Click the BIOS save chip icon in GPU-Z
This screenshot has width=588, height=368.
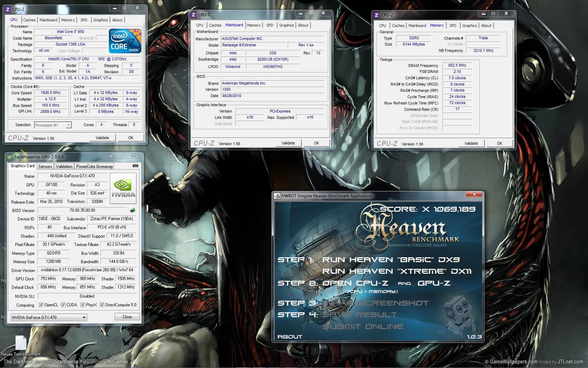point(133,210)
